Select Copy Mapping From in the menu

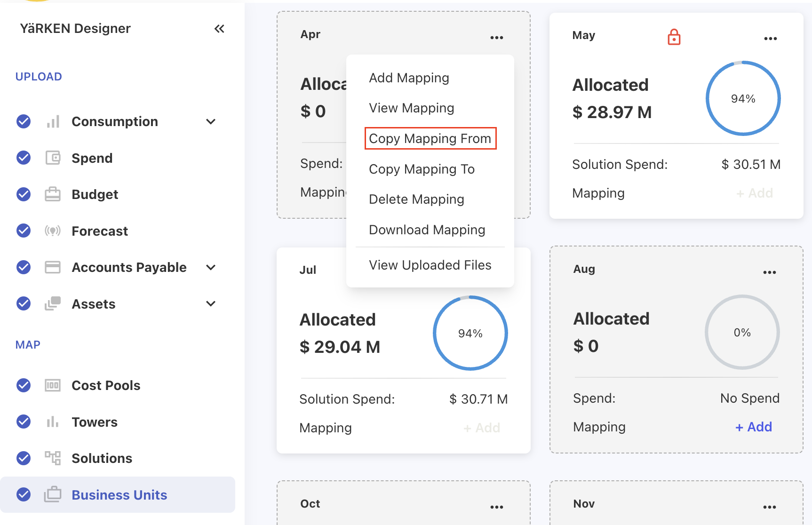tap(430, 138)
